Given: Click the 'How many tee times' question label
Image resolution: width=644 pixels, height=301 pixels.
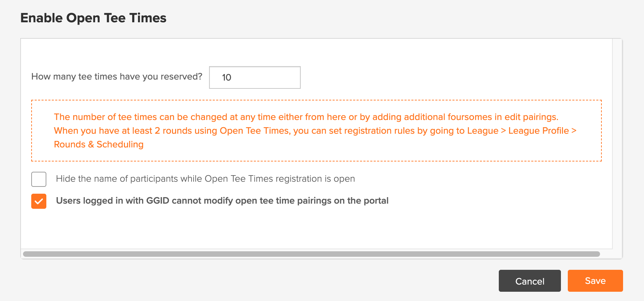Looking at the screenshot, I should 117,76.
